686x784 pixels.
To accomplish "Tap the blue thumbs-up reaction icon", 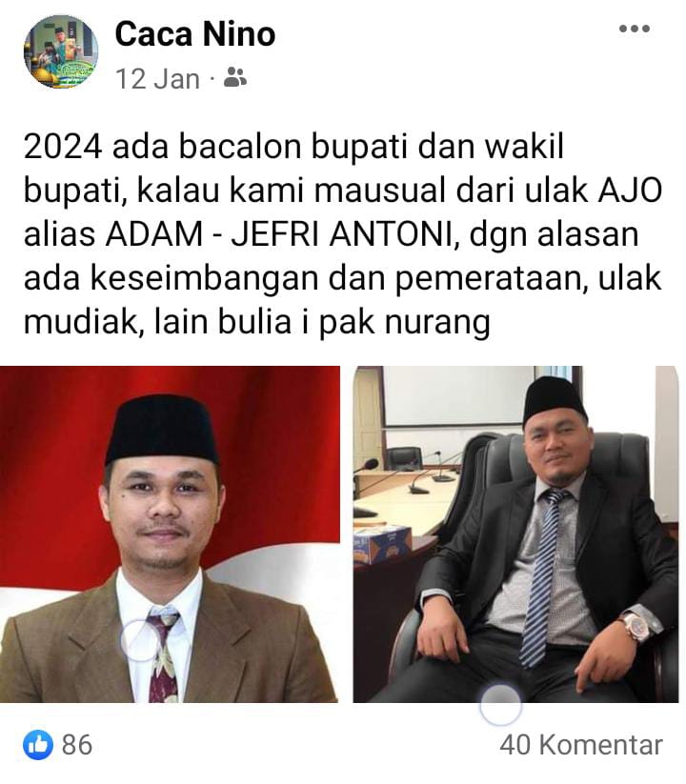I will click(38, 745).
